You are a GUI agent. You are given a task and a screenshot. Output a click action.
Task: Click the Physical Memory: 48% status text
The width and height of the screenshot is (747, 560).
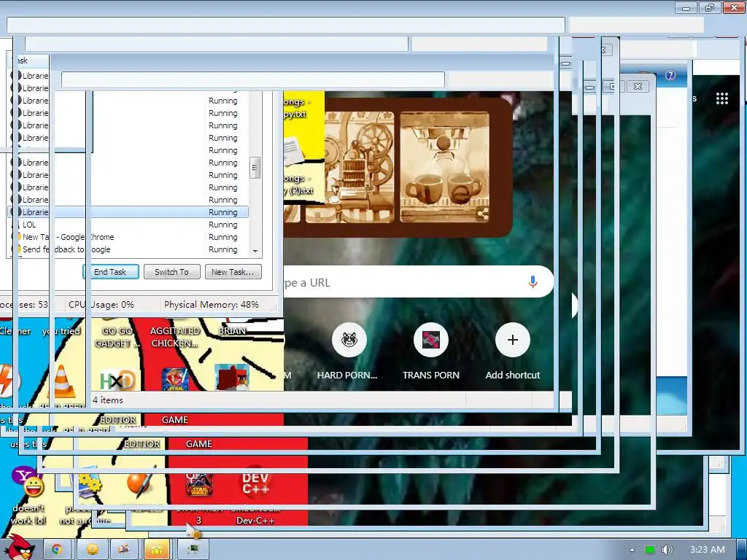point(211,305)
